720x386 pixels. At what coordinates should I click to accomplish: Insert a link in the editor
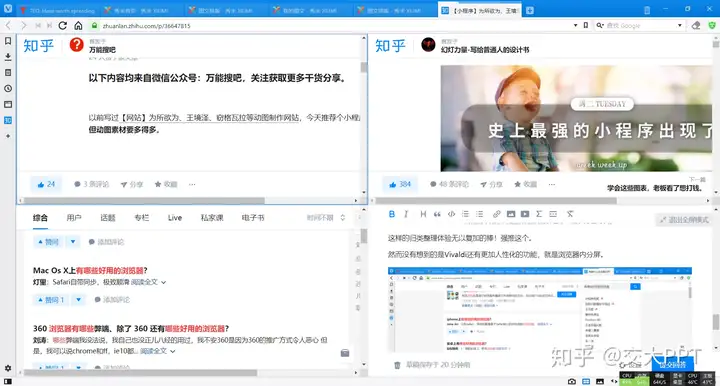[496, 214]
